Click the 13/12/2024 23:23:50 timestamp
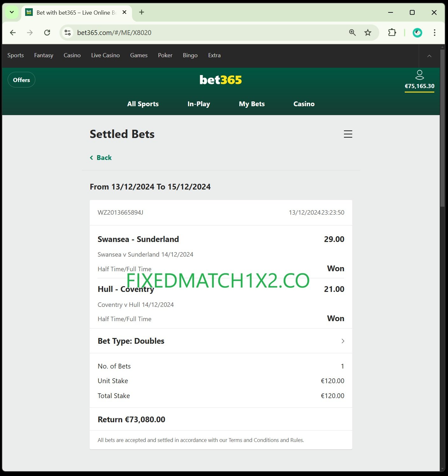448x476 pixels. pyautogui.click(x=317, y=212)
